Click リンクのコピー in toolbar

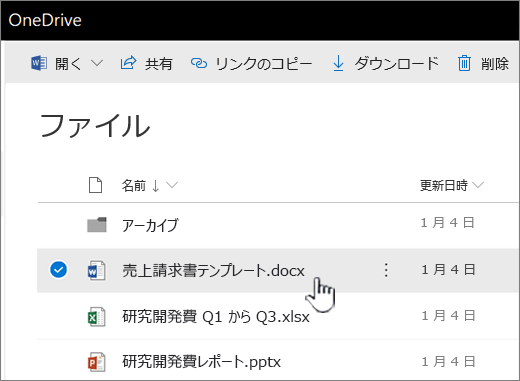[264, 64]
